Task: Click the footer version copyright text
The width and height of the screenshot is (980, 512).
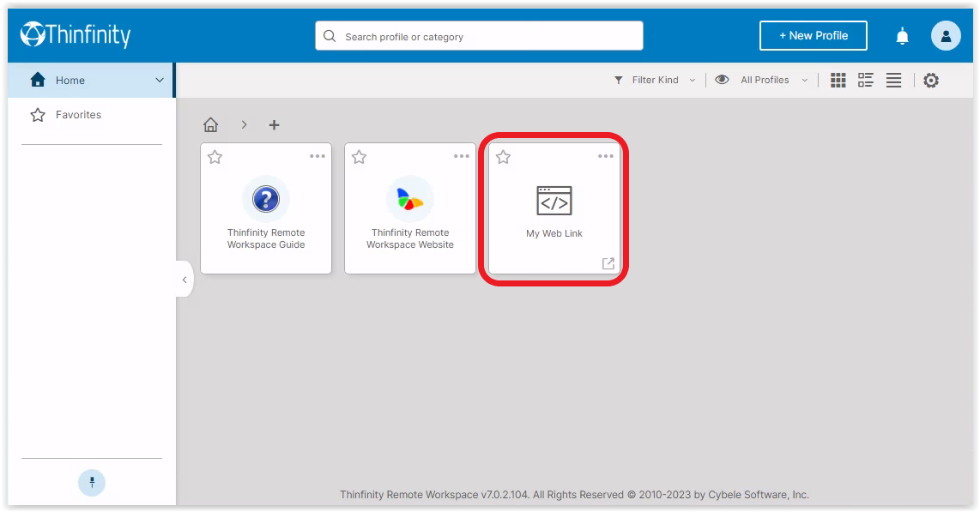Action: (x=574, y=495)
